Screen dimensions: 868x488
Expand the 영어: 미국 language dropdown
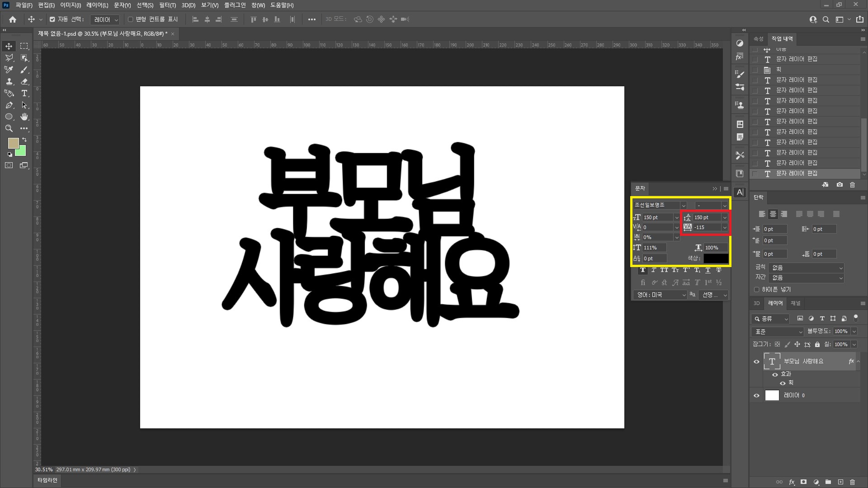tap(660, 295)
